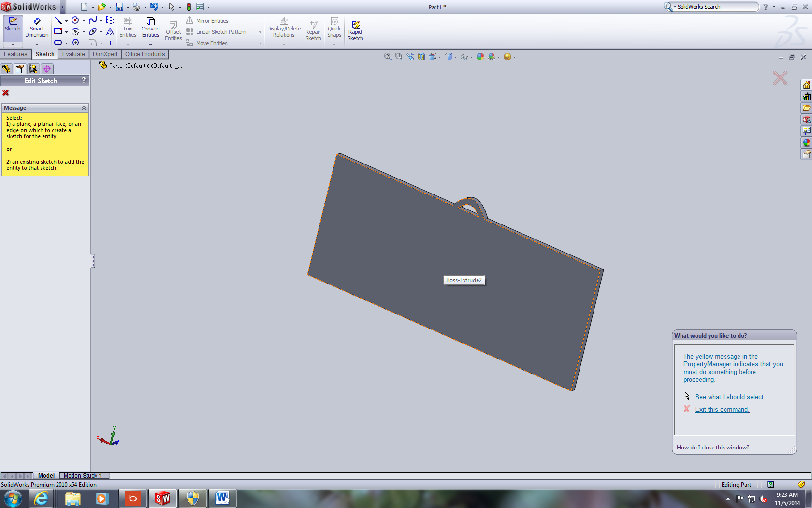812x508 pixels.
Task: Select the Model bottom tab
Action: (x=46, y=476)
